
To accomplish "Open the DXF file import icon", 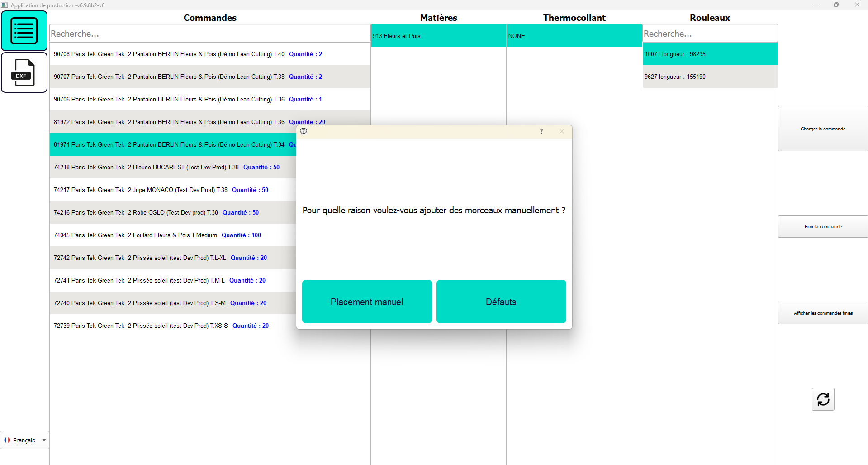I will pos(24,72).
